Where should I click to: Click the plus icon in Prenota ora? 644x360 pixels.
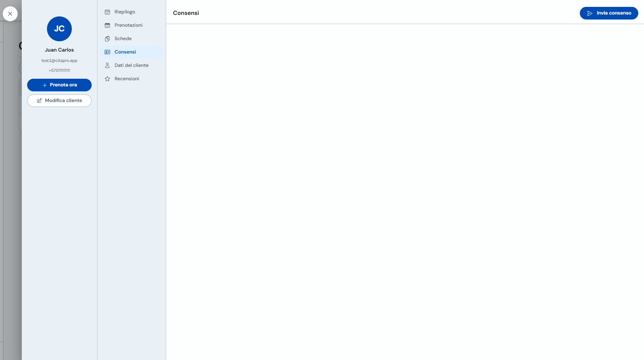point(45,85)
